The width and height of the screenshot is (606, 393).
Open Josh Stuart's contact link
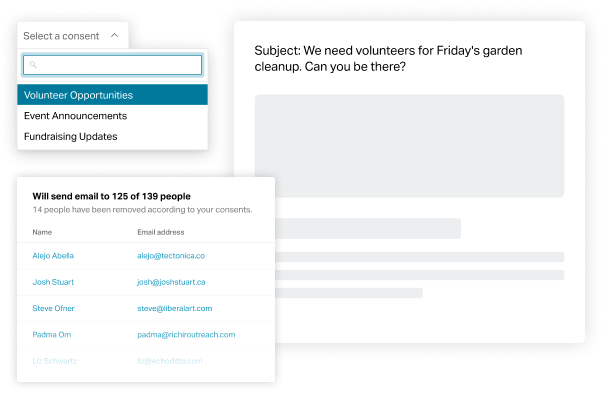[53, 282]
